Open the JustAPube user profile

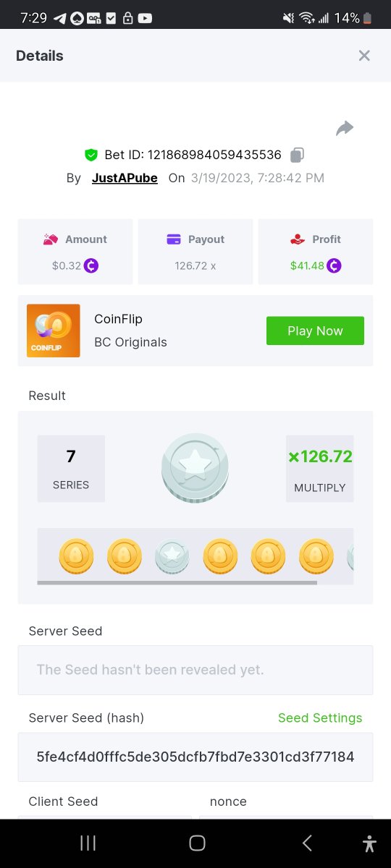pos(125,178)
